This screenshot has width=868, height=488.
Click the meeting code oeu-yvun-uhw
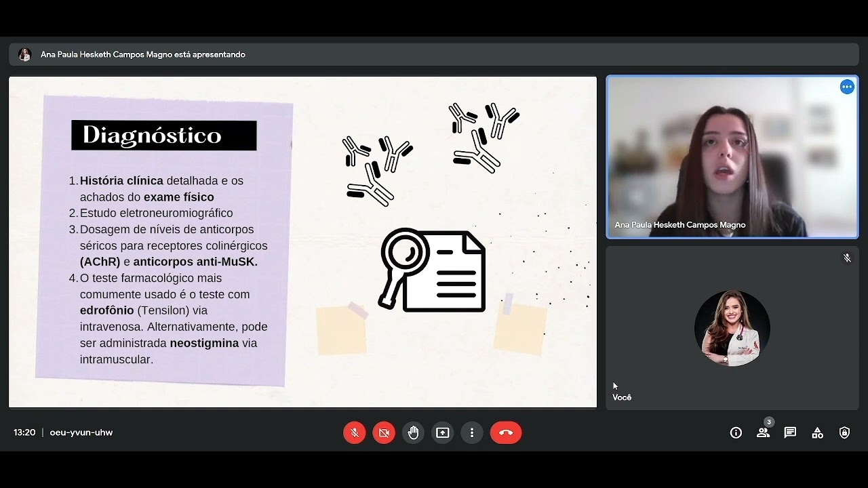pyautogui.click(x=81, y=432)
